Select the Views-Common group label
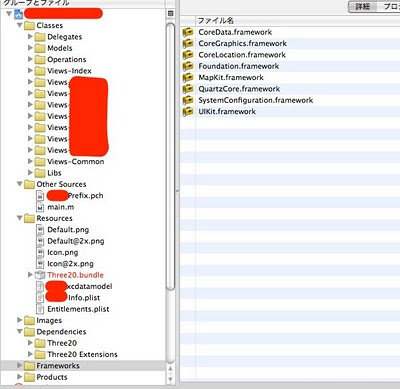The image size is (400, 389). [76, 161]
